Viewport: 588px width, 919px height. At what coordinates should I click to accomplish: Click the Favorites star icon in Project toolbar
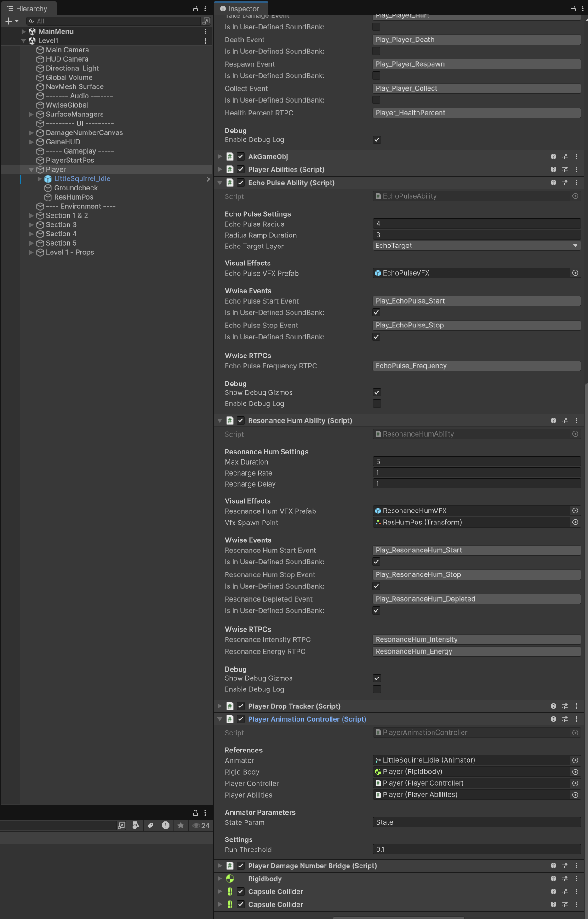[x=181, y=825]
